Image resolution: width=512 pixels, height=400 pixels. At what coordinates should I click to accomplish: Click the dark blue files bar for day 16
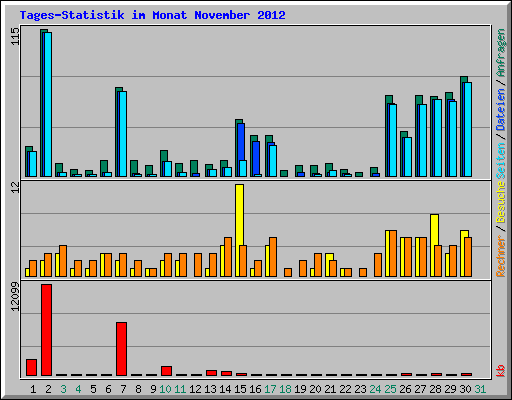(256, 158)
